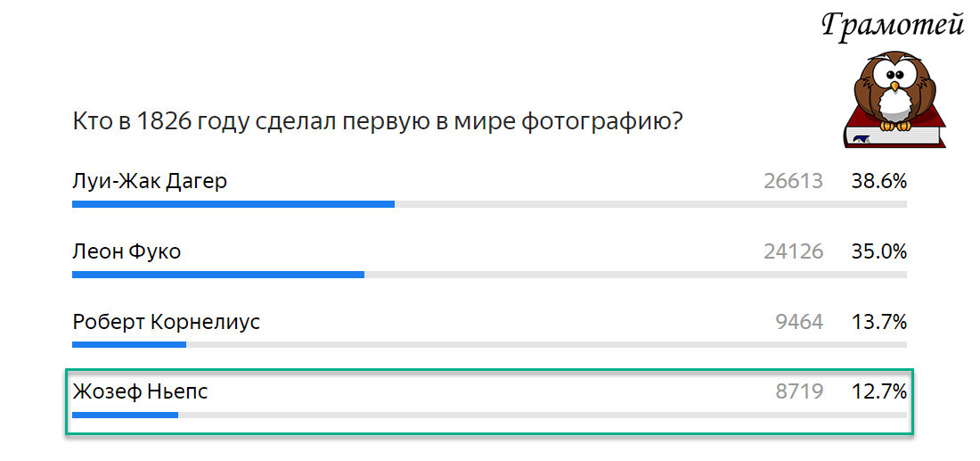Click the blue bar for Жозеф Ньепс
980x461 pixels.
[125, 415]
